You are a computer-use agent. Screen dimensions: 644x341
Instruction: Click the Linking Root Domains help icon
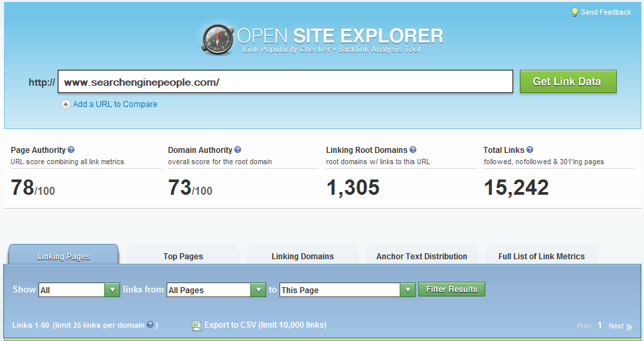click(x=413, y=150)
